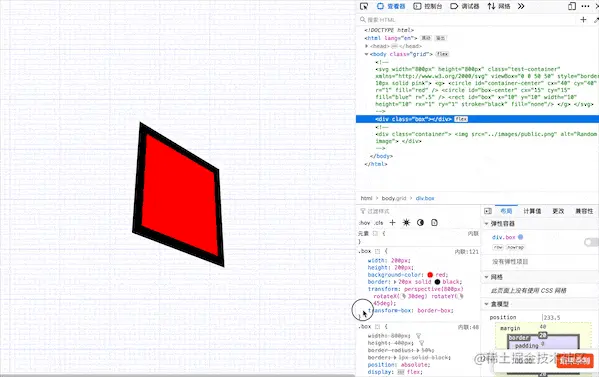
Task: Open the red background-color swatch
Action: tap(430, 275)
